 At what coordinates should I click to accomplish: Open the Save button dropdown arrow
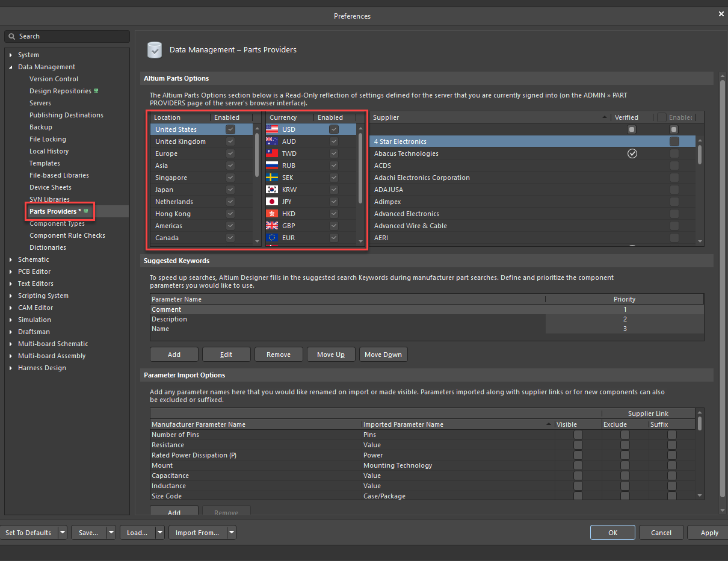[x=111, y=533]
